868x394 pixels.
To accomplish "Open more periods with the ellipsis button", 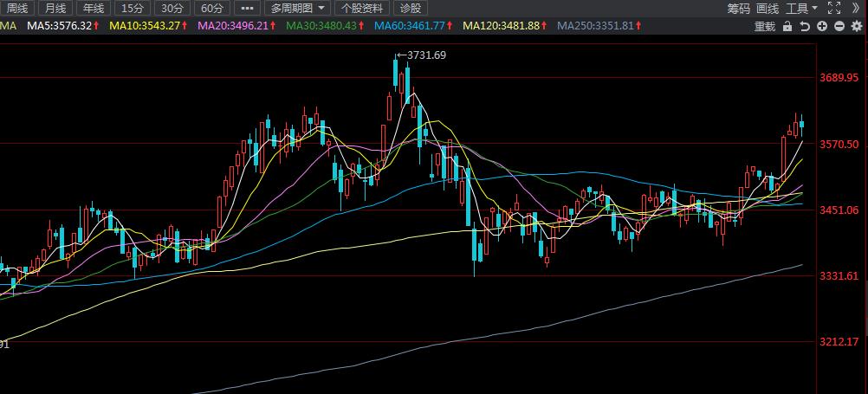I will [x=247, y=8].
